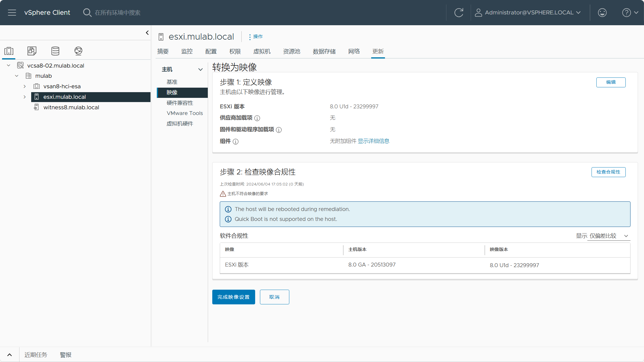
Task: Switch to Networking inventory view
Action: 78,51
